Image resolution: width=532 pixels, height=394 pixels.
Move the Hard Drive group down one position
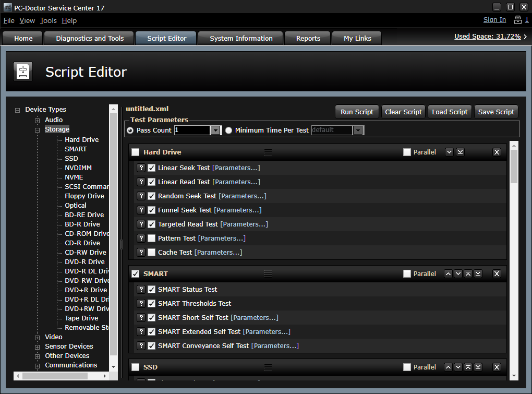[449, 152]
